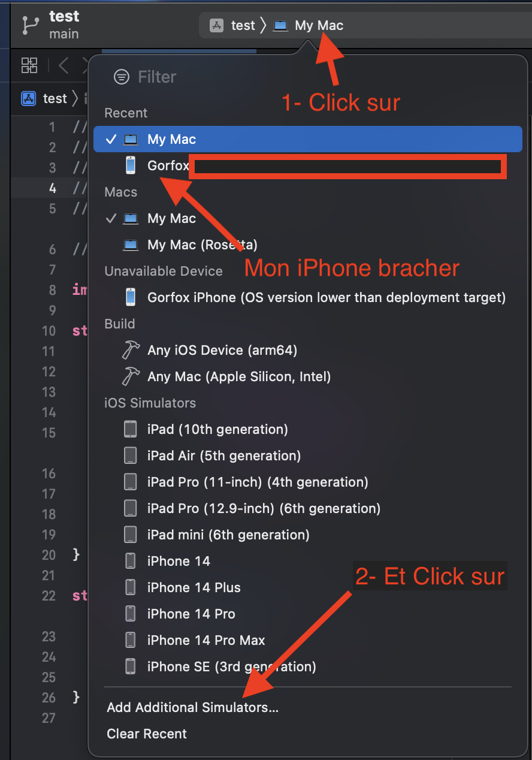Open the test scheme selector in toolbar
Screen dimensions: 532x760
[234, 26]
